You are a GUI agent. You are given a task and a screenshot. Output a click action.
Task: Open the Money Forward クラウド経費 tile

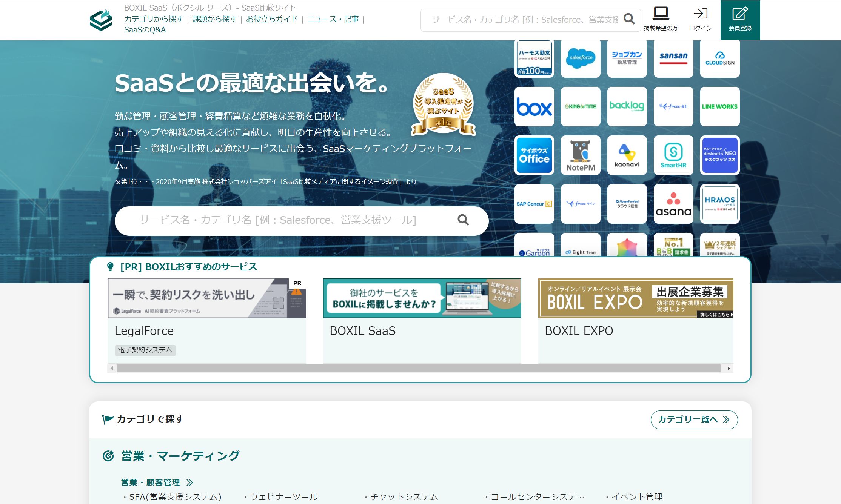coord(627,204)
